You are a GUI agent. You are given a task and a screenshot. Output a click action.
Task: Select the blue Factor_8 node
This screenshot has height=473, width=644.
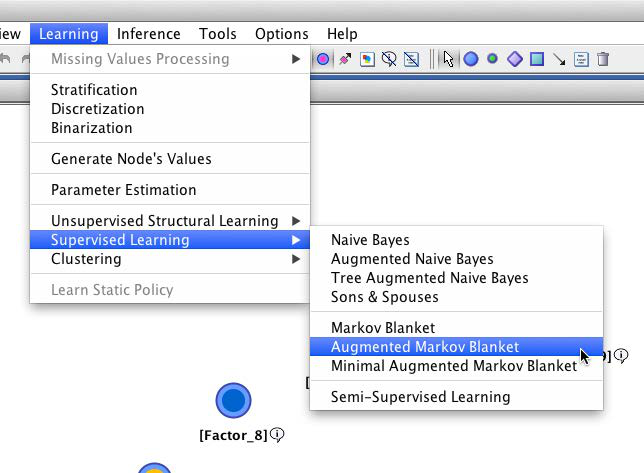pos(233,401)
